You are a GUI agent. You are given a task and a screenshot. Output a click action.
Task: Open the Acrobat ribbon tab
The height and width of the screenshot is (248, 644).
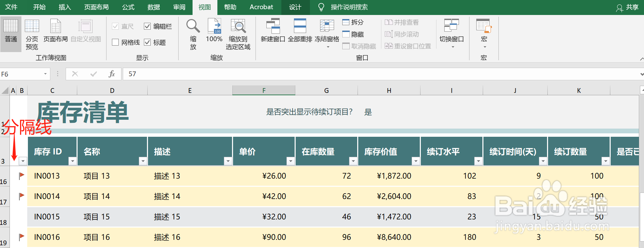pyautogui.click(x=261, y=7)
